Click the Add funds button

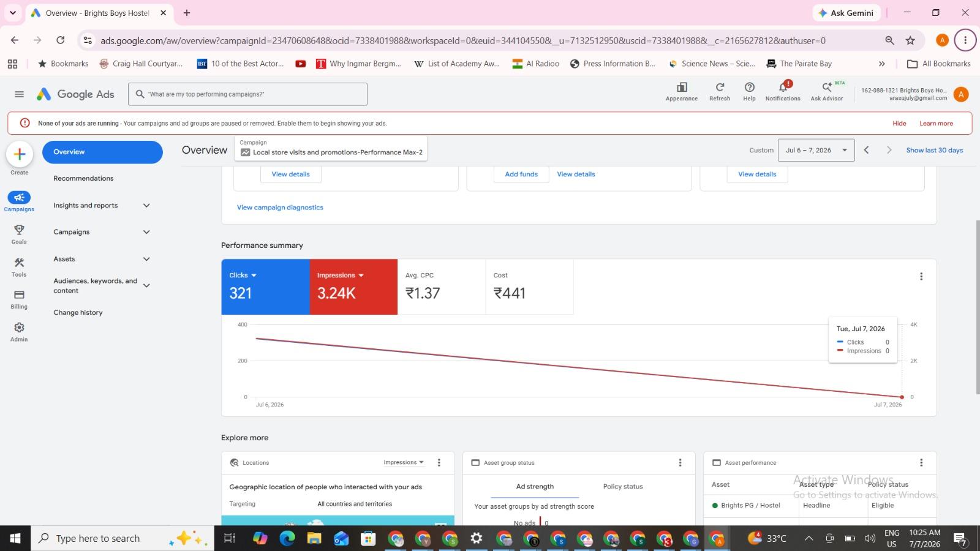pyautogui.click(x=521, y=174)
